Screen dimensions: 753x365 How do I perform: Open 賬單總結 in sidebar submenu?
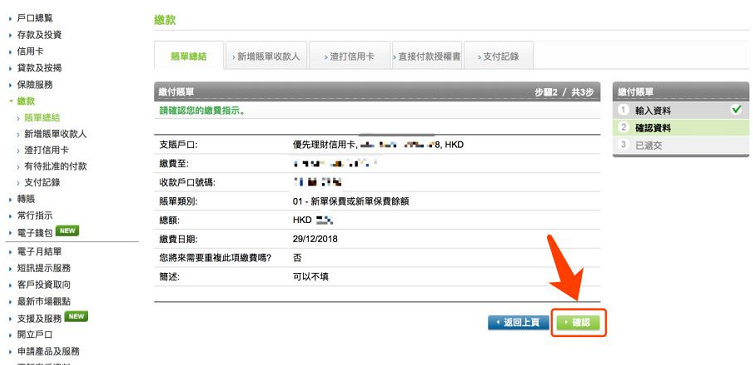pos(42,118)
